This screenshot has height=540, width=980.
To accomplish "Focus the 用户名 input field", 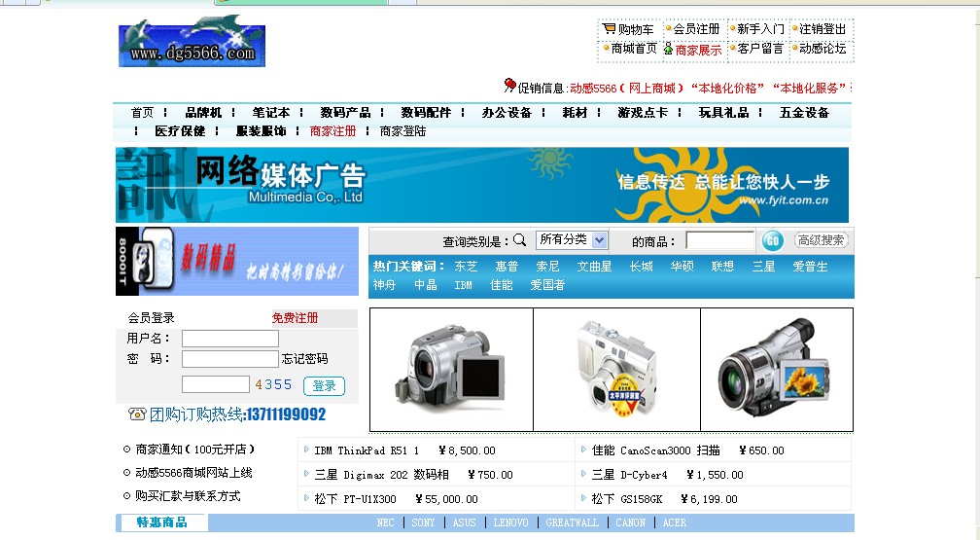I will coord(230,339).
